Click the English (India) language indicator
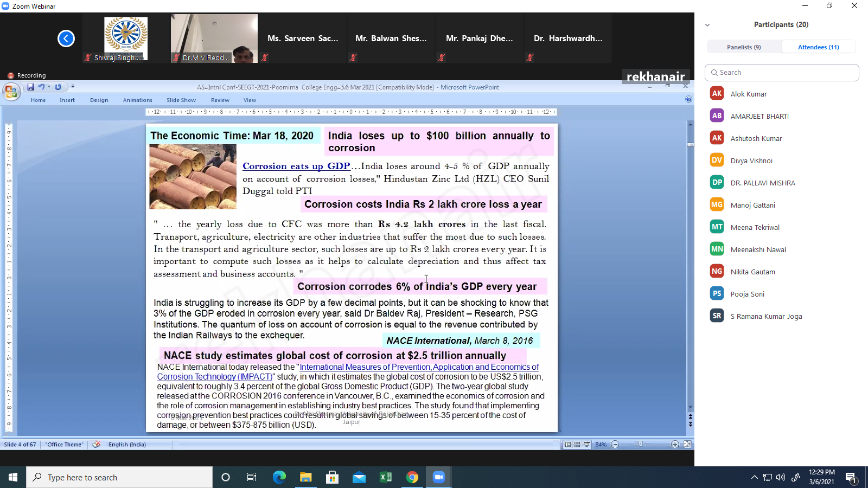This screenshot has height=488, width=868. pyautogui.click(x=127, y=445)
